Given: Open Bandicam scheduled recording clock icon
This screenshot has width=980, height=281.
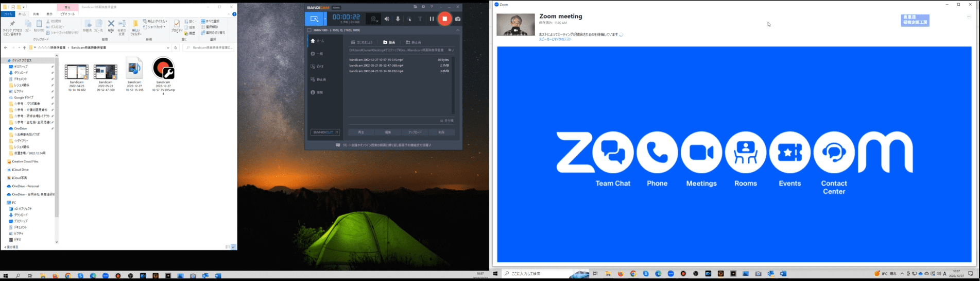Looking at the screenshot, I should tap(423, 7).
